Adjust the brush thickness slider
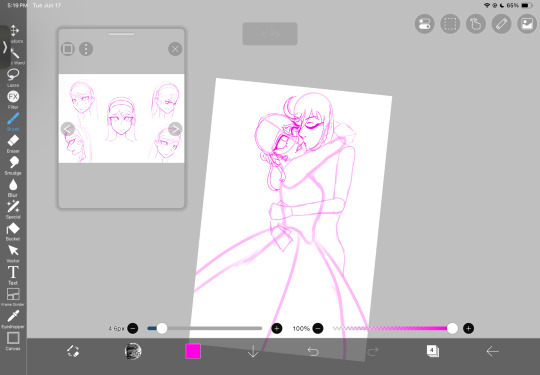Screen dimensions: 540x375 click(205, 328)
